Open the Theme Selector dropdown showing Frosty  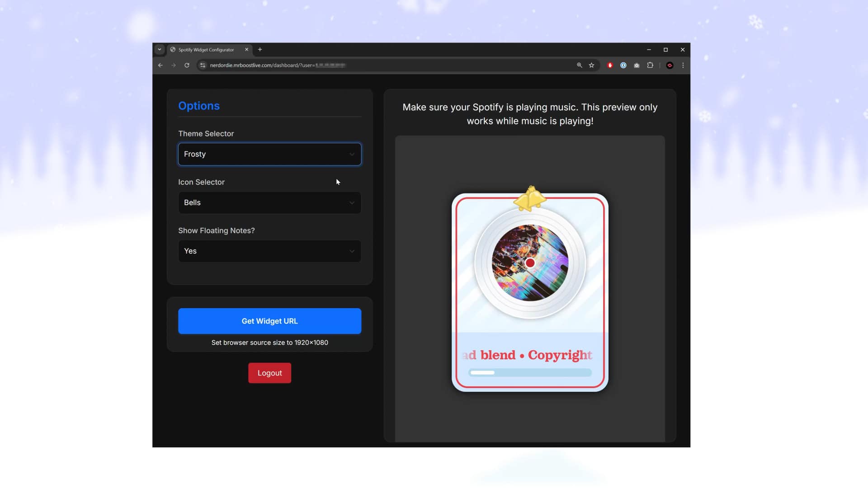pyautogui.click(x=269, y=154)
